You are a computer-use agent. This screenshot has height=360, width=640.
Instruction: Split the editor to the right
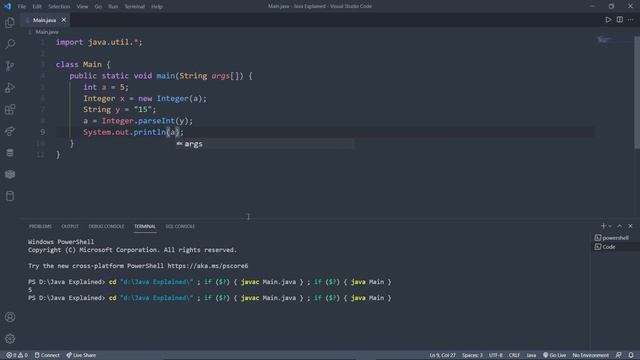(620, 20)
